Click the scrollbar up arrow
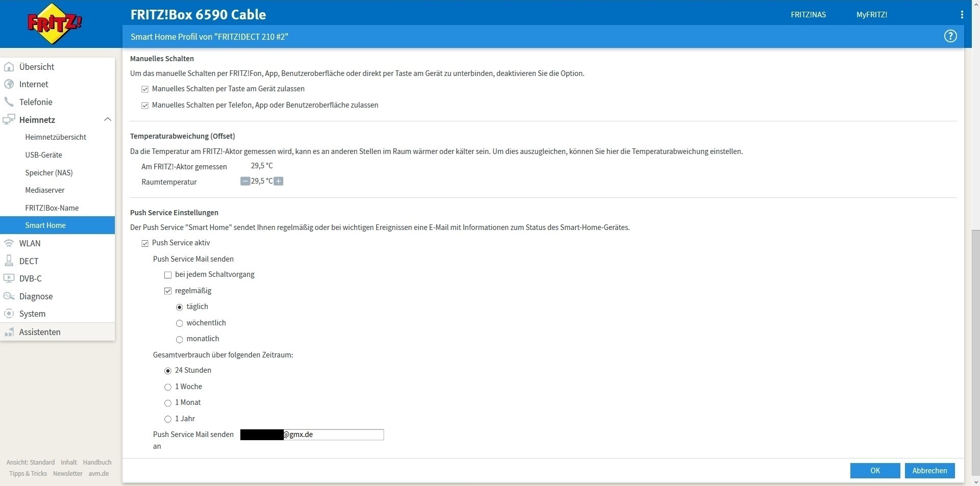The image size is (980, 486). tap(975, 4)
